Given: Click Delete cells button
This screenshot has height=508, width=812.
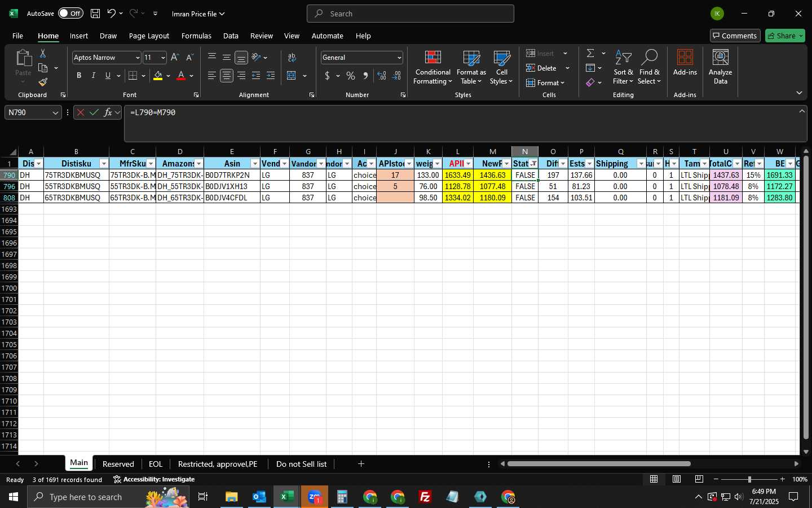Looking at the screenshot, I should [541, 68].
